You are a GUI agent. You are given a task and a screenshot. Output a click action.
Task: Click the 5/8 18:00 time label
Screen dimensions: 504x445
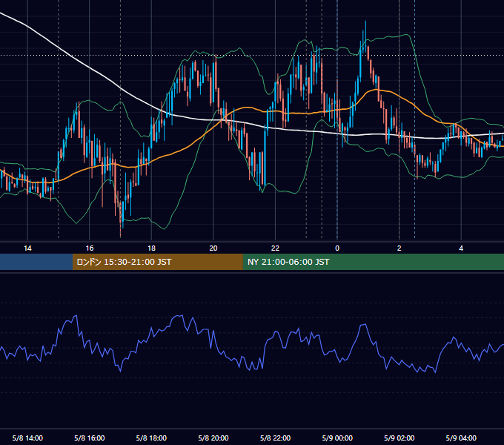[x=151, y=438]
